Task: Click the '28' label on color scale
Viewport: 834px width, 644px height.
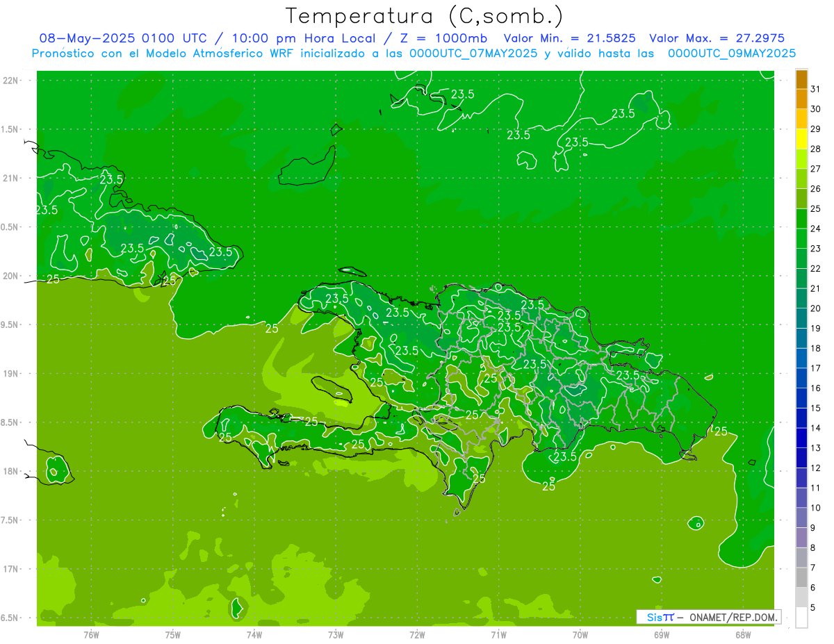Action: pyautogui.click(x=815, y=149)
